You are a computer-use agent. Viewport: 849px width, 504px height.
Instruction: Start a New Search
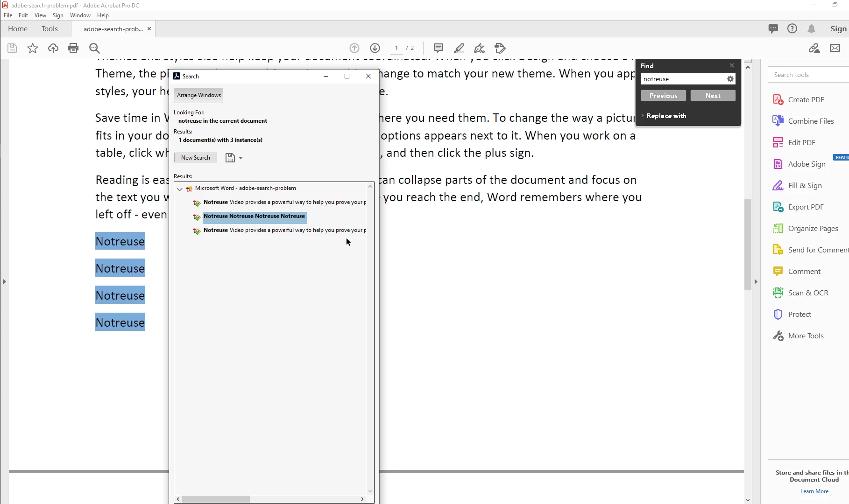tap(196, 158)
